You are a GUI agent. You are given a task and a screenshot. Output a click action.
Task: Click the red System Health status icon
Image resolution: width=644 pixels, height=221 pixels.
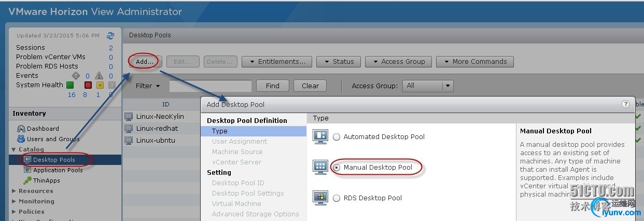tap(88, 85)
